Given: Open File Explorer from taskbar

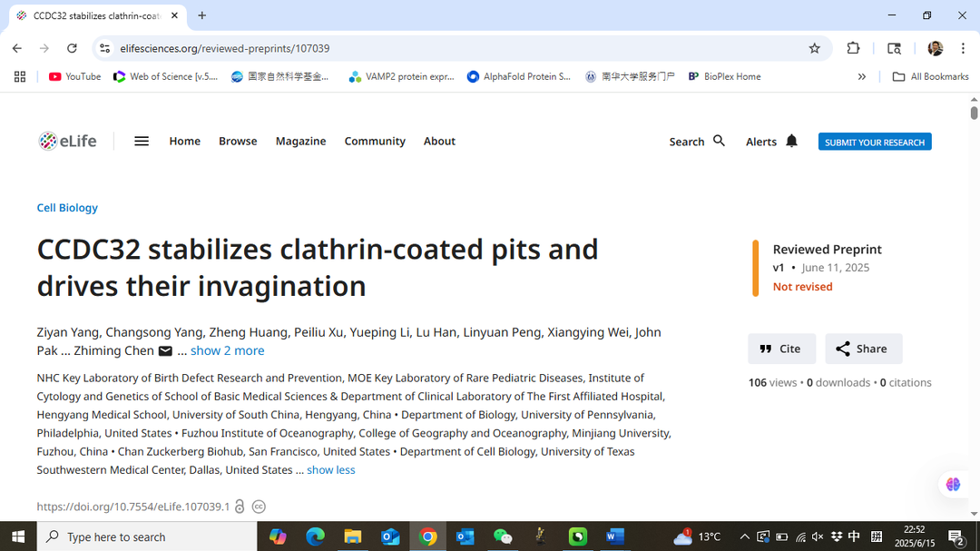Looking at the screenshot, I should point(352,536).
